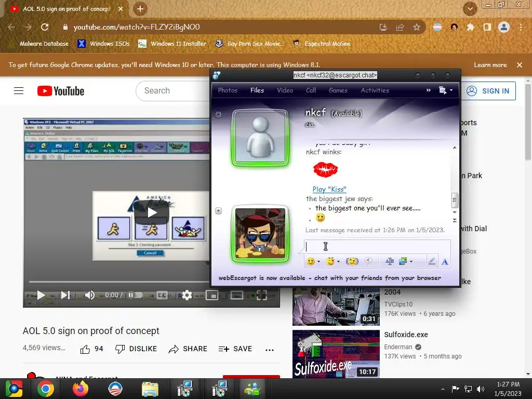532x399 pixels.
Task: Go to the YouTube home logo
Action: [61, 91]
